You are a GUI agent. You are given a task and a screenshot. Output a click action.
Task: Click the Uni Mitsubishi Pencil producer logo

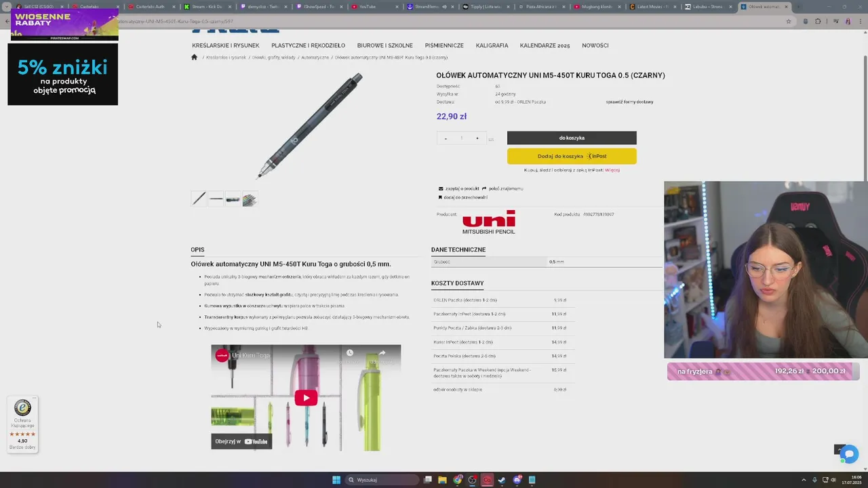point(489,222)
